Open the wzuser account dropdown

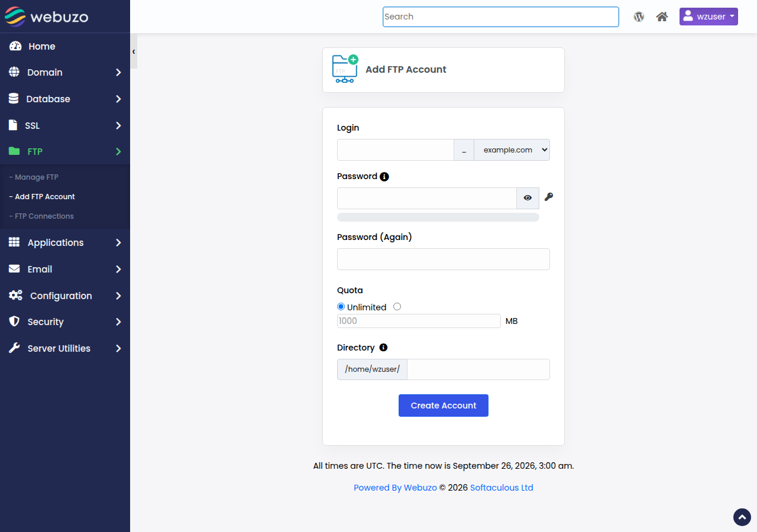[x=709, y=17]
